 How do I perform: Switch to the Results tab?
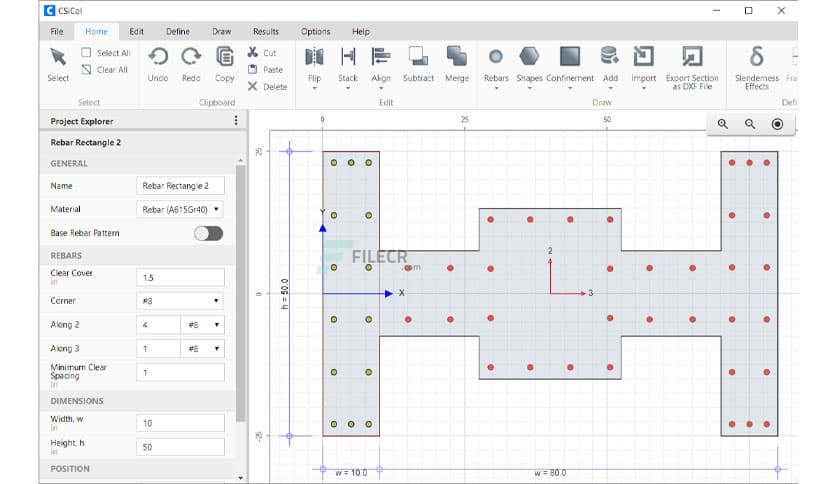click(x=266, y=31)
